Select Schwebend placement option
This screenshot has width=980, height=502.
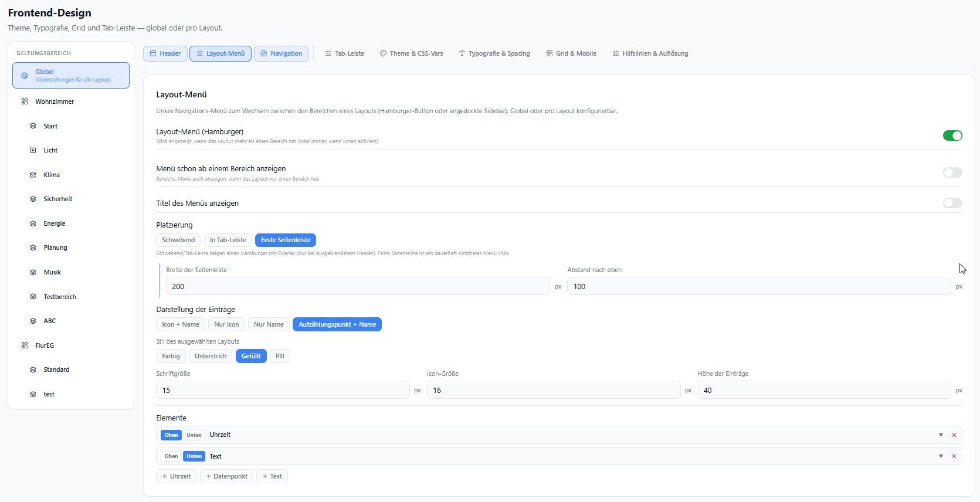[178, 240]
